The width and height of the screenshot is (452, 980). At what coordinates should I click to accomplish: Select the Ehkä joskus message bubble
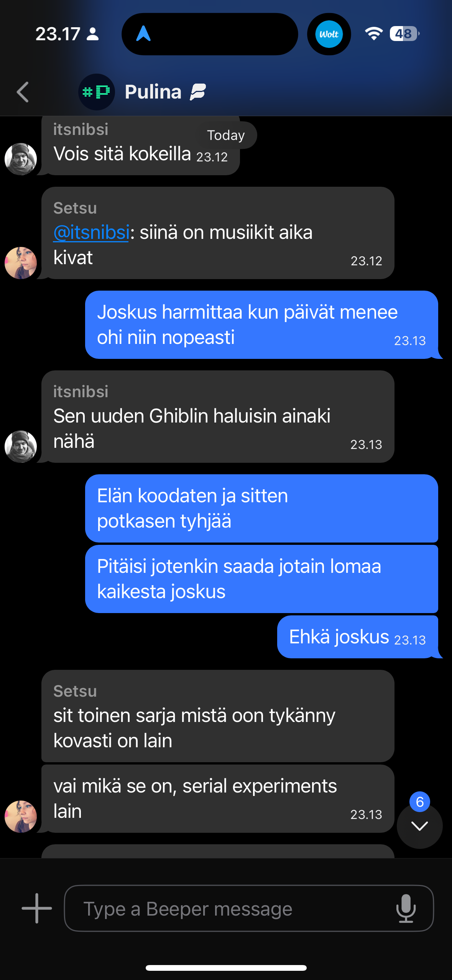pyautogui.click(x=357, y=636)
